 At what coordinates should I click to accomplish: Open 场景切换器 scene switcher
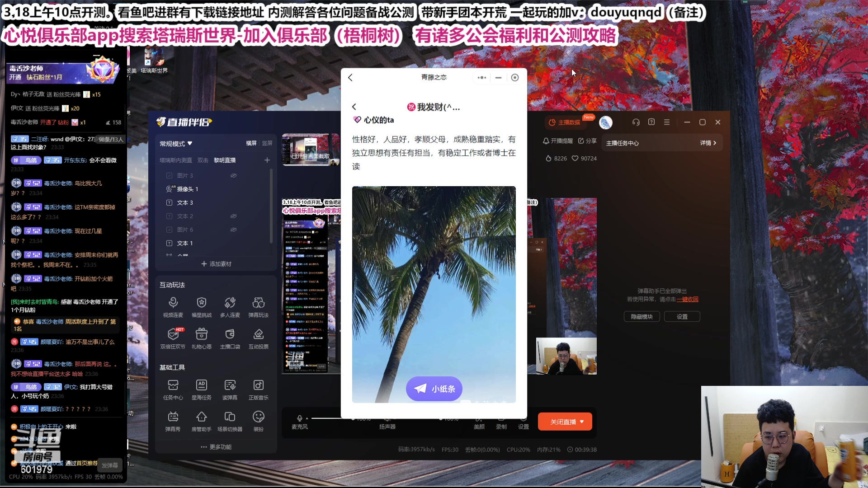[230, 421]
